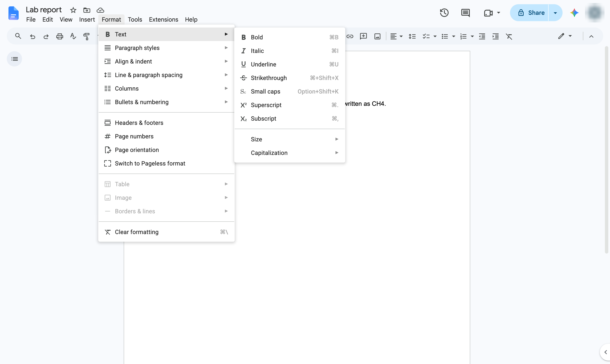Select Switch to Pageless format
This screenshot has width=610, height=364.
pyautogui.click(x=166, y=164)
